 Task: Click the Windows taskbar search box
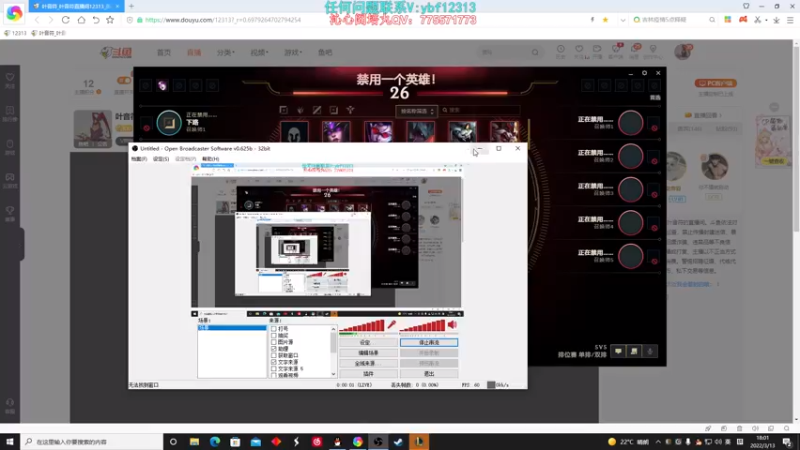point(92,442)
